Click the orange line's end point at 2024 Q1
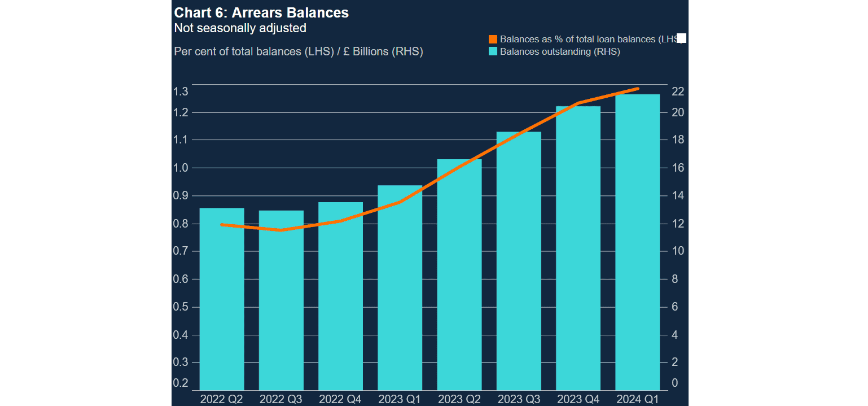The image size is (868, 406). [x=637, y=89]
